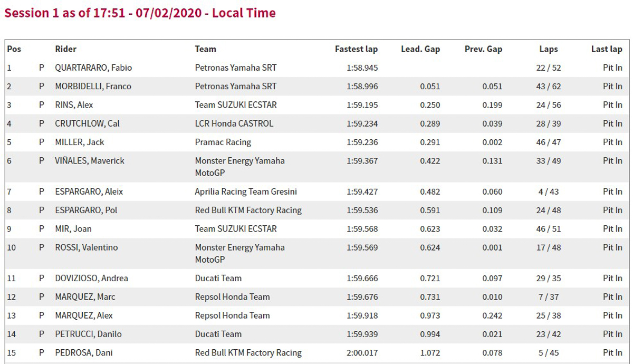The image size is (633, 364).
Task: Click fastest lap time '1:59.234'
Action: coord(362,123)
